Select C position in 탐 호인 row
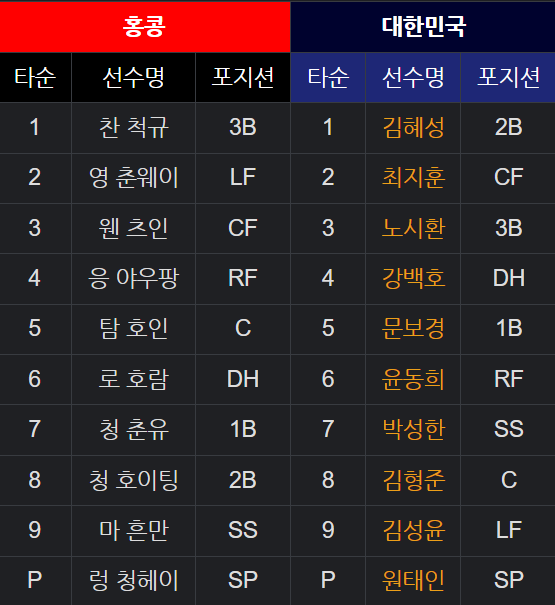Viewport: 555px width, 605px height. pos(243,328)
